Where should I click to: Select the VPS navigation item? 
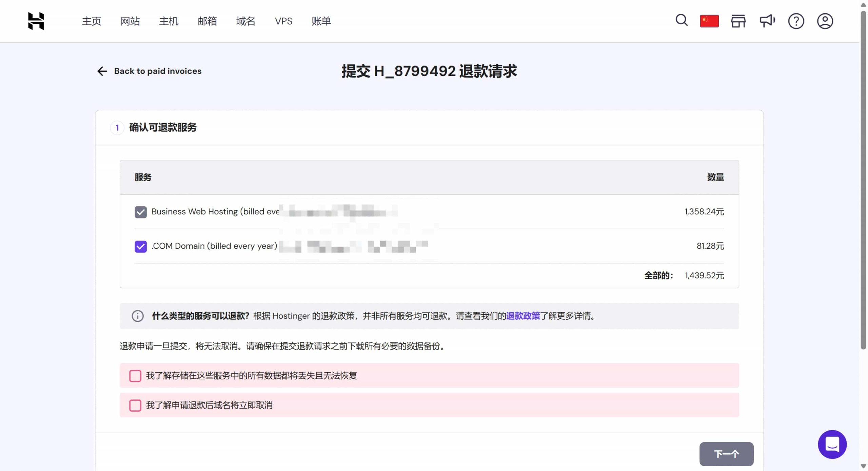click(283, 21)
